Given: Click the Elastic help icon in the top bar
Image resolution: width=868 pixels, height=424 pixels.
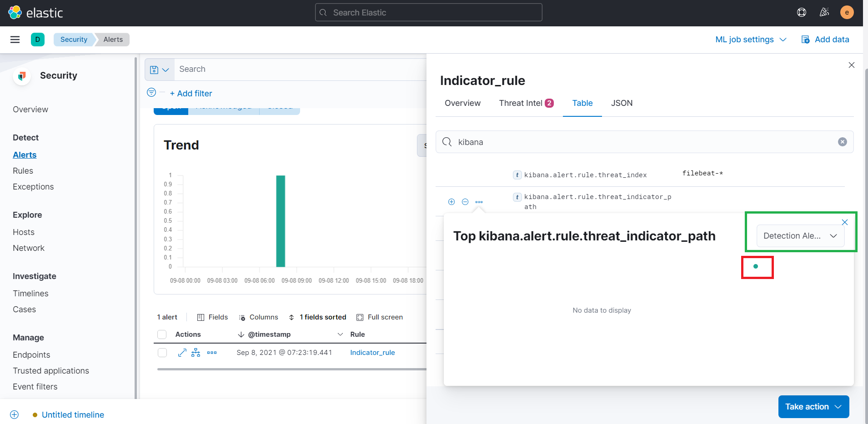Looking at the screenshot, I should (x=801, y=12).
